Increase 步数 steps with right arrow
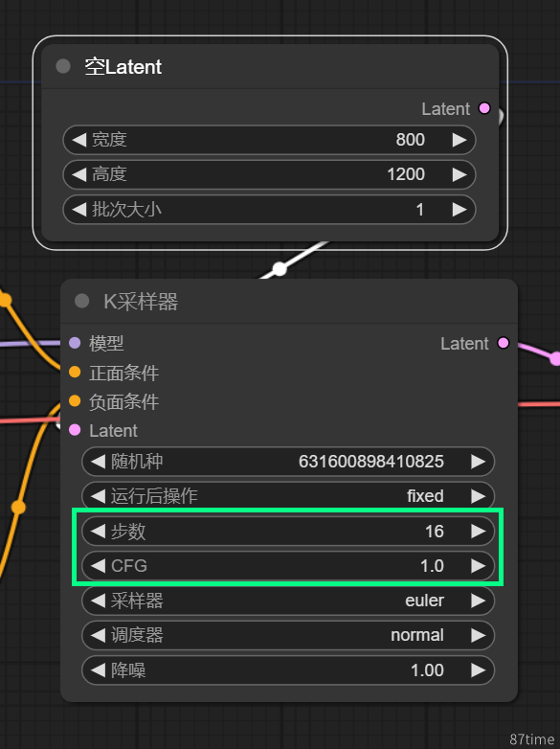Screen dimensions: 560x749 click(478, 532)
